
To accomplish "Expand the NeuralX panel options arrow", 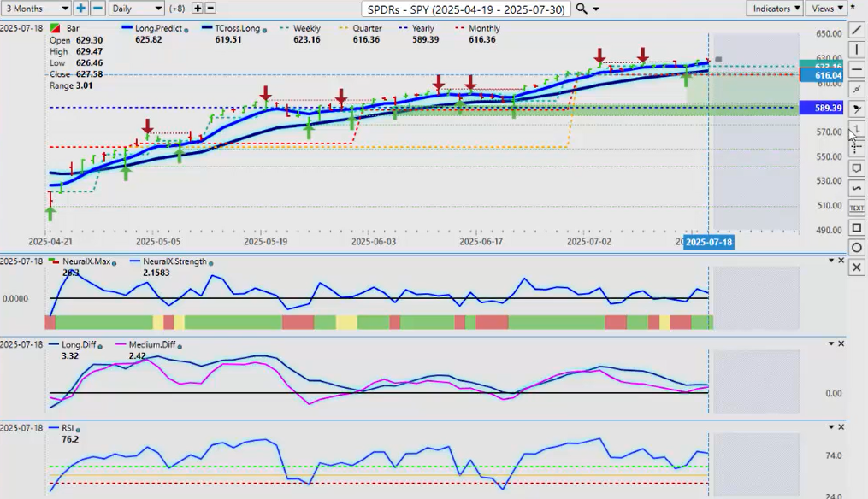I will pyautogui.click(x=830, y=261).
